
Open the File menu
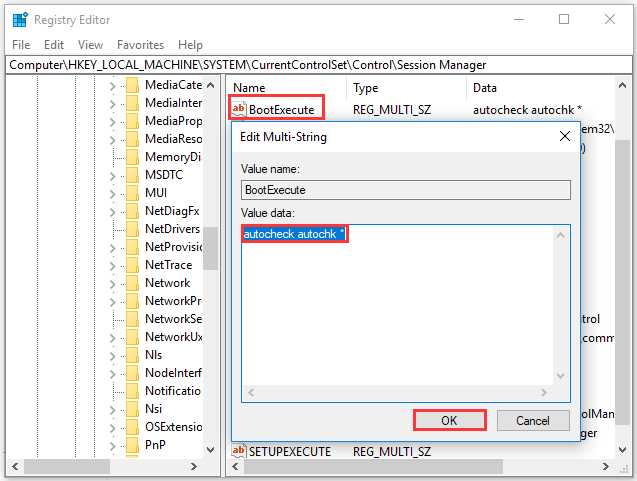point(21,45)
